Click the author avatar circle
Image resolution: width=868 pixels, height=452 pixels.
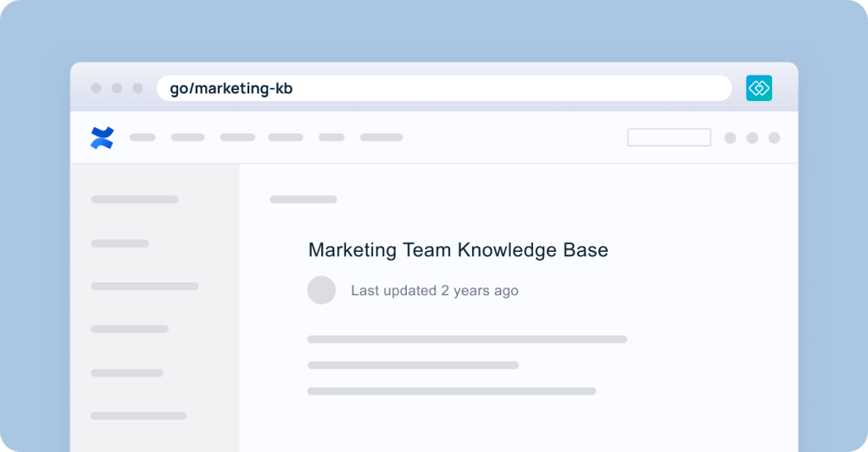pyautogui.click(x=321, y=290)
